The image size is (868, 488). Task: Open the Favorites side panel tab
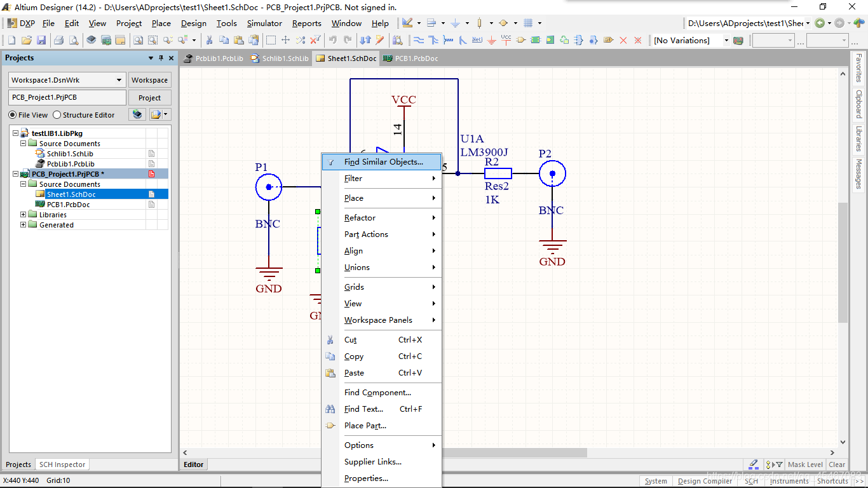858,68
